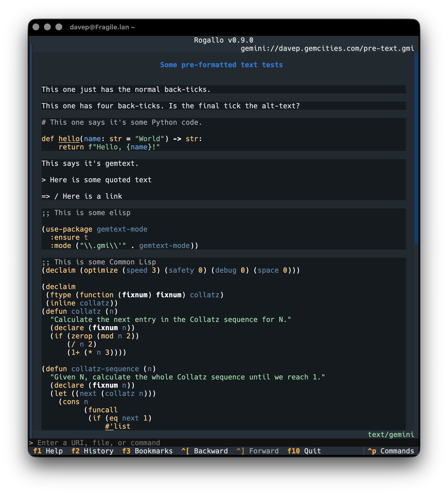Click the "#'list" line
Screen dimensions: 448x494
tap(118, 426)
